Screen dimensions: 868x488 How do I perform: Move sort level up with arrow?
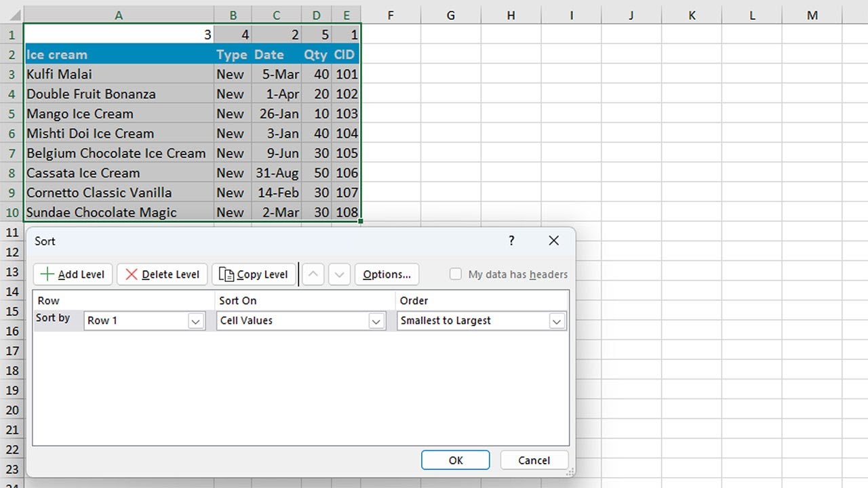313,274
